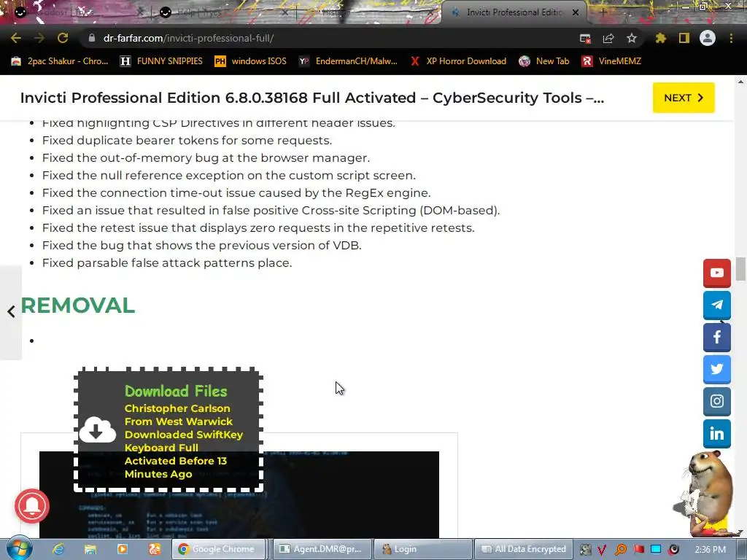Click the orange taskbar icon next to Media Player
Viewport: 747px width, 560px height.
coord(155,549)
